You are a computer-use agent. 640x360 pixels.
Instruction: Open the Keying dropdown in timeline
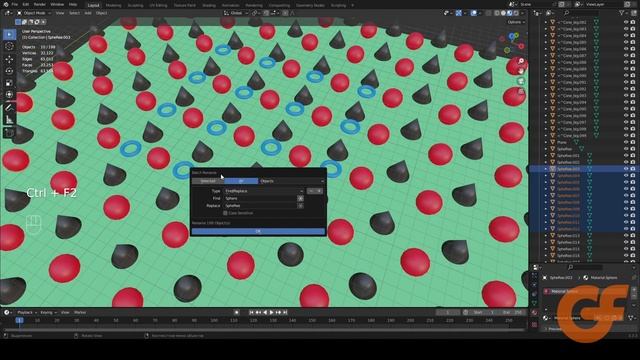(48, 312)
